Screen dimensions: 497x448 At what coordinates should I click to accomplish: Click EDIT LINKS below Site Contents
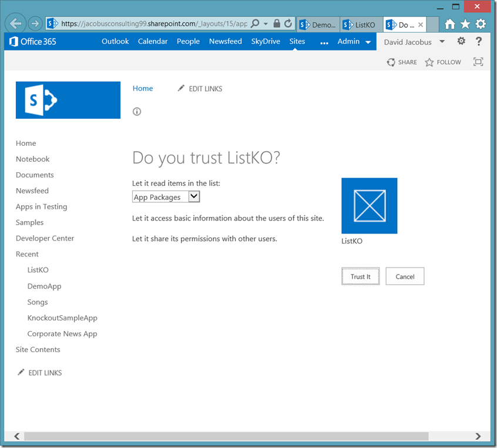click(x=39, y=373)
